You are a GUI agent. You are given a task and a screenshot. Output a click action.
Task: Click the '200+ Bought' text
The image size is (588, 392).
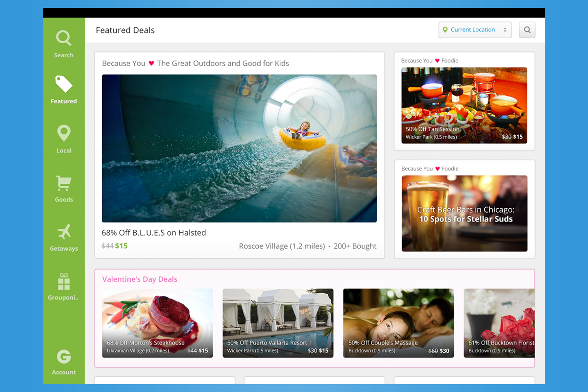click(x=355, y=246)
